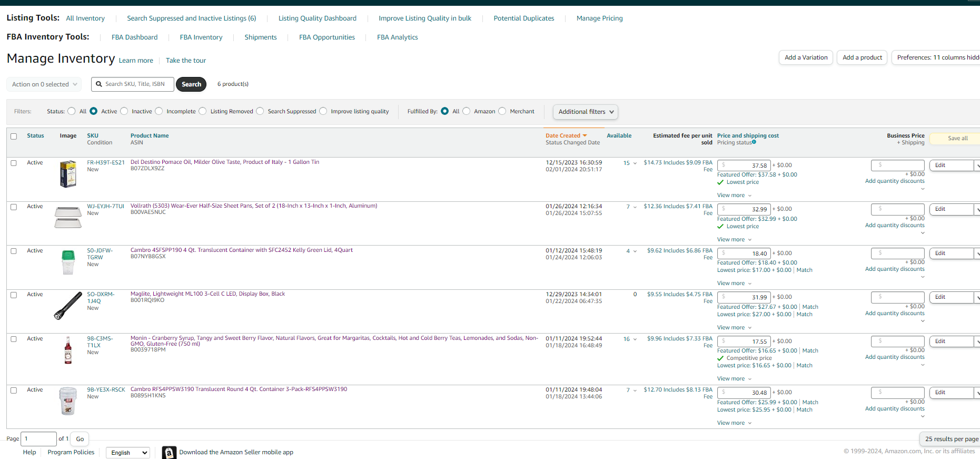This screenshot has width=980, height=459.
Task: Filter by Listing Removed status
Action: point(203,111)
